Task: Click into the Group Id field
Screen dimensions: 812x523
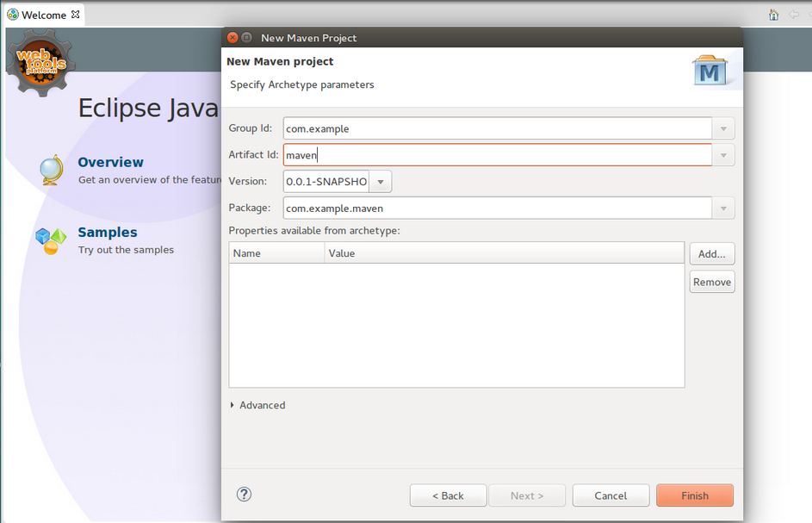Action: pos(497,128)
